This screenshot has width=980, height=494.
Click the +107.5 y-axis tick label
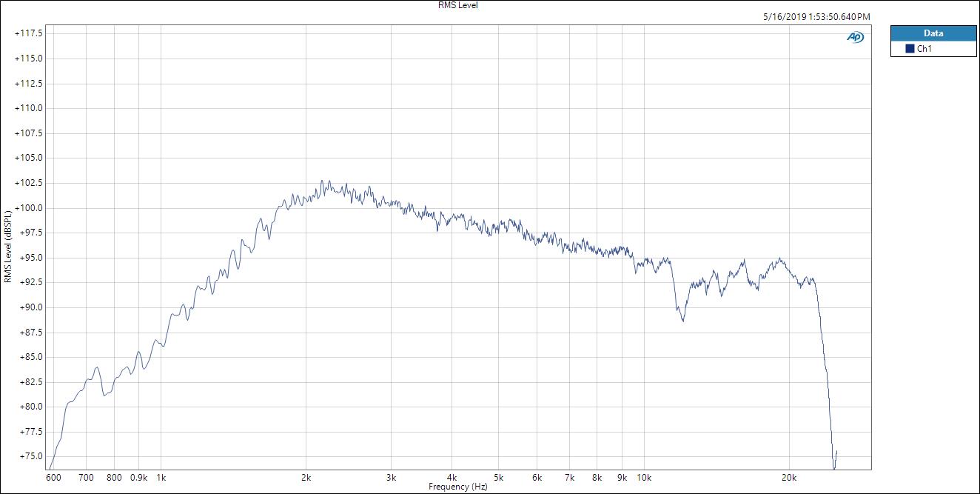[x=30, y=133]
